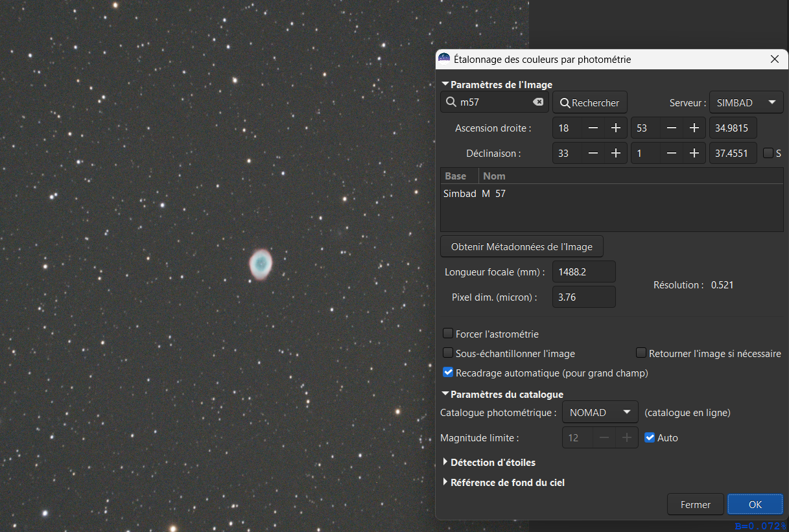
Task: Increase declination degrees value
Action: (616, 154)
